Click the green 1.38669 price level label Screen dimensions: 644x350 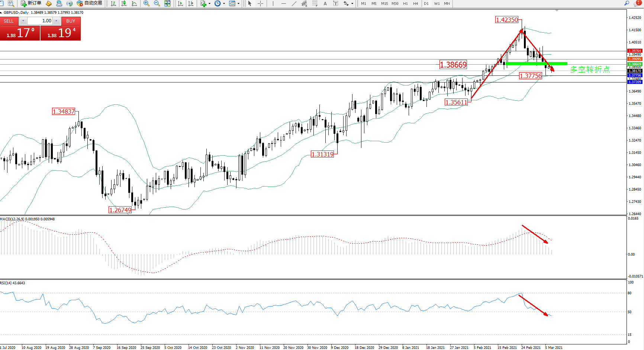tap(635, 64)
